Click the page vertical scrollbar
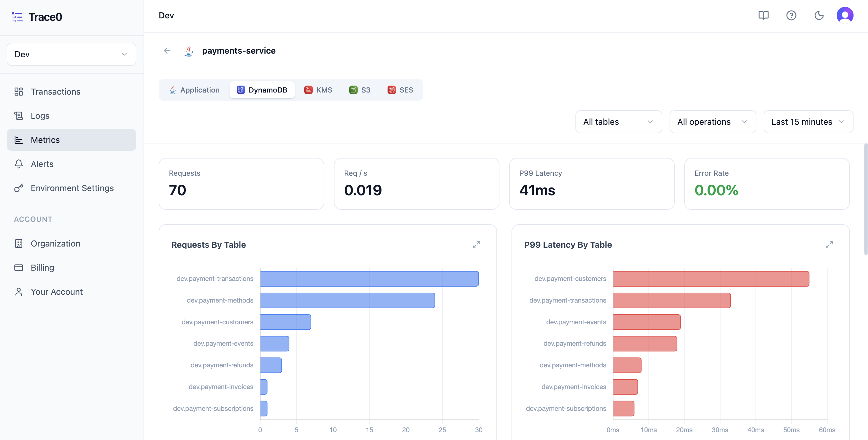 click(866, 199)
